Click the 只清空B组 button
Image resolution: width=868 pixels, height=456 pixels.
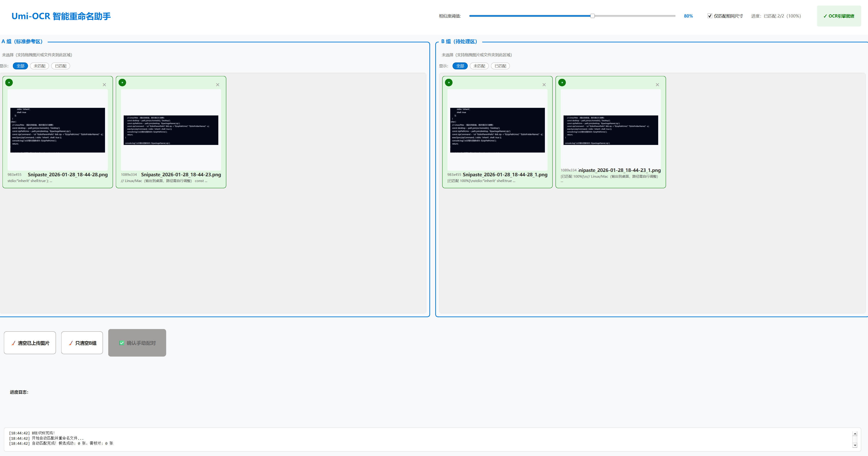(x=82, y=343)
